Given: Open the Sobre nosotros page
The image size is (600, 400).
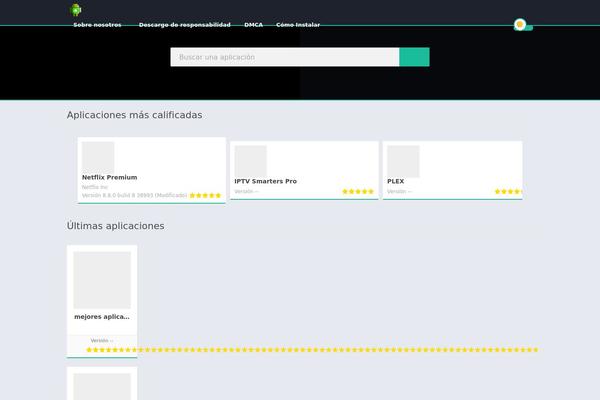Looking at the screenshot, I should point(97,25).
